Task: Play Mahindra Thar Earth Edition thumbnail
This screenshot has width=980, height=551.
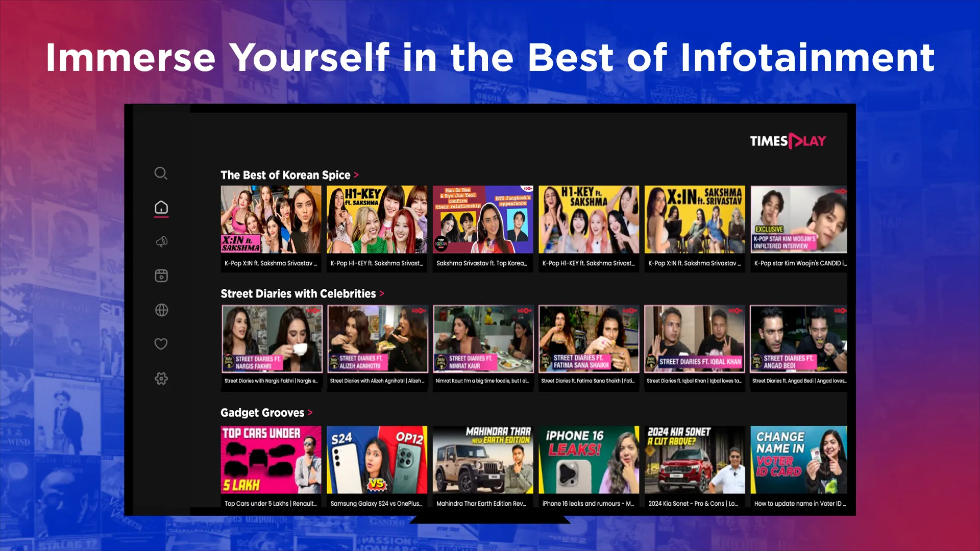Action: 483,460
